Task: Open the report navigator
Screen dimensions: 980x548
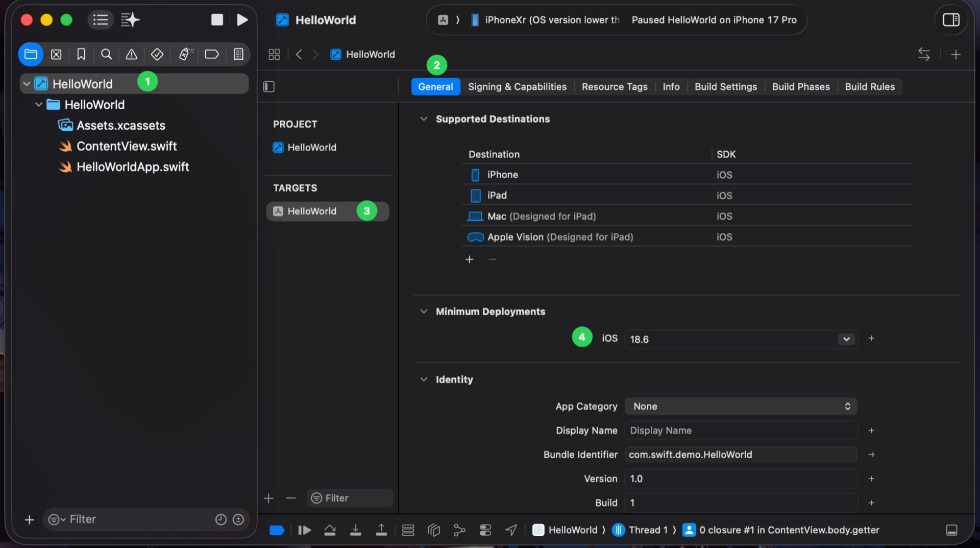Action: [238, 55]
